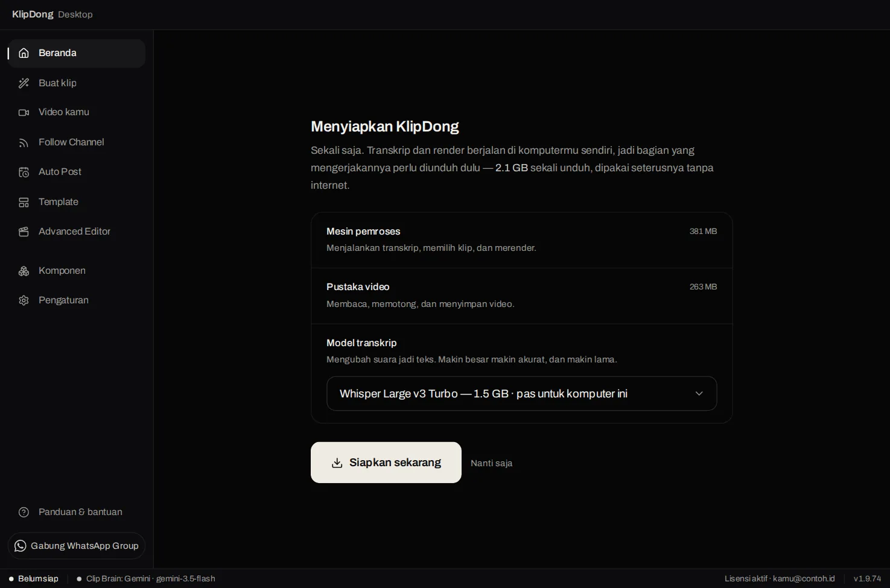
Task: Open Pengaturan settings label
Action: pyautogui.click(x=63, y=300)
